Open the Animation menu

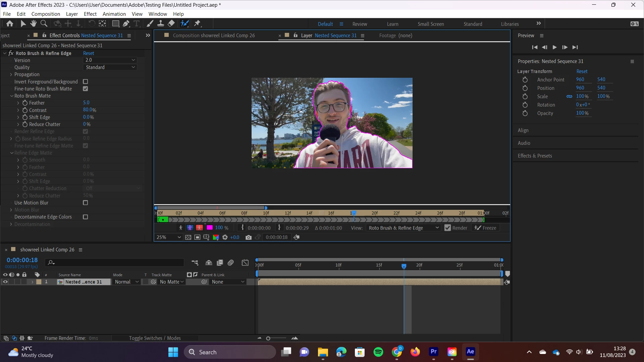[x=114, y=14]
